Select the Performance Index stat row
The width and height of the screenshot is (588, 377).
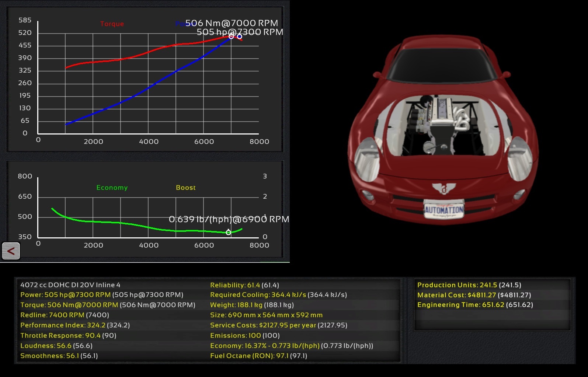75,325
